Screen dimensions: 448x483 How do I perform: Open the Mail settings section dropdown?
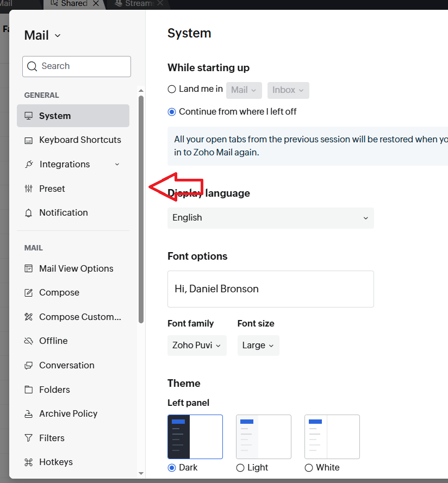tap(42, 35)
